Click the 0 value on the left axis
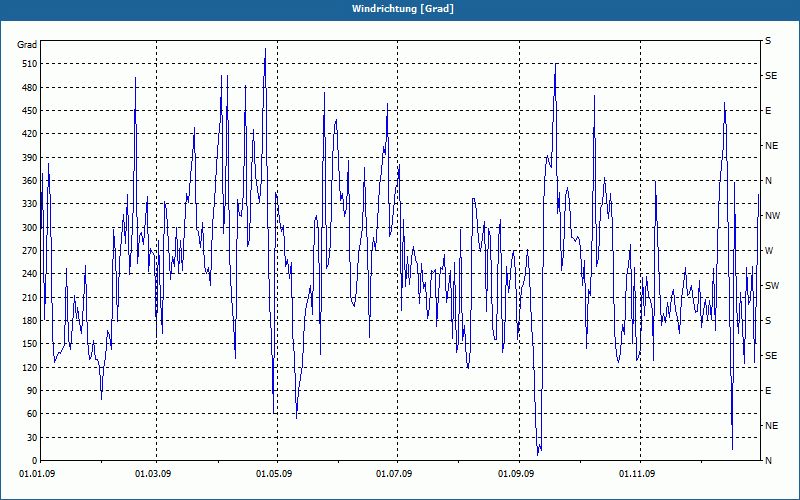The width and height of the screenshot is (800, 500). [35, 461]
